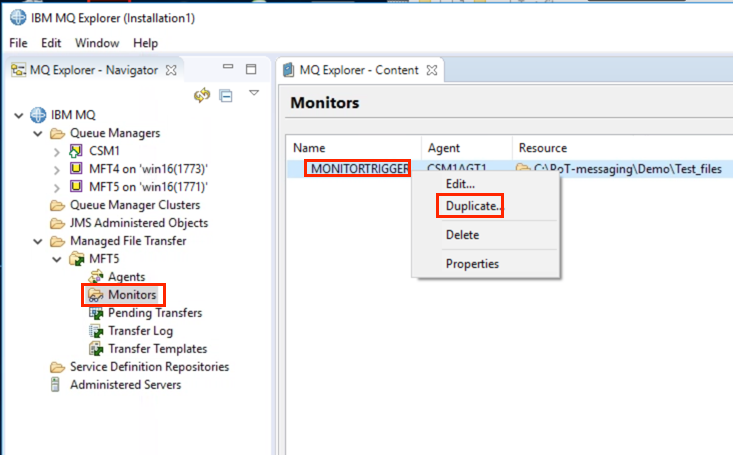Open the Window menu

tap(97, 43)
